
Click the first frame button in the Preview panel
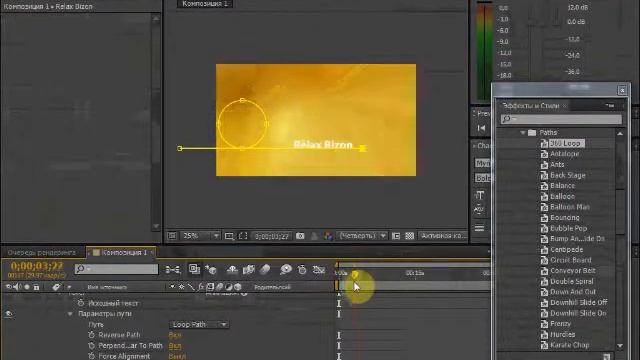[x=481, y=128]
